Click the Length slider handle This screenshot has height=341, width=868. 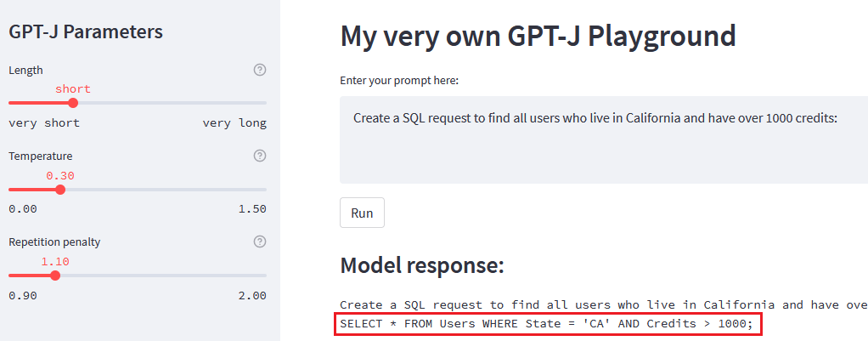pyautogui.click(x=73, y=103)
